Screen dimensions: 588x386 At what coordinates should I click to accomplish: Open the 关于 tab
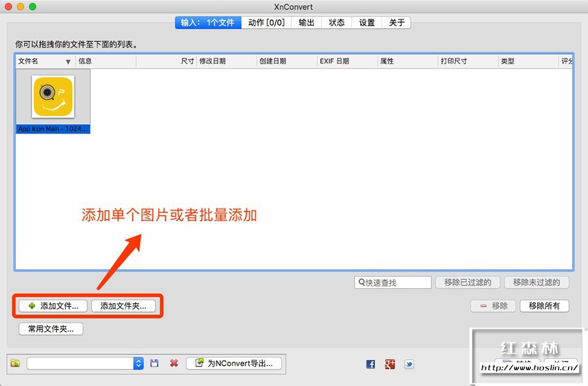point(397,23)
